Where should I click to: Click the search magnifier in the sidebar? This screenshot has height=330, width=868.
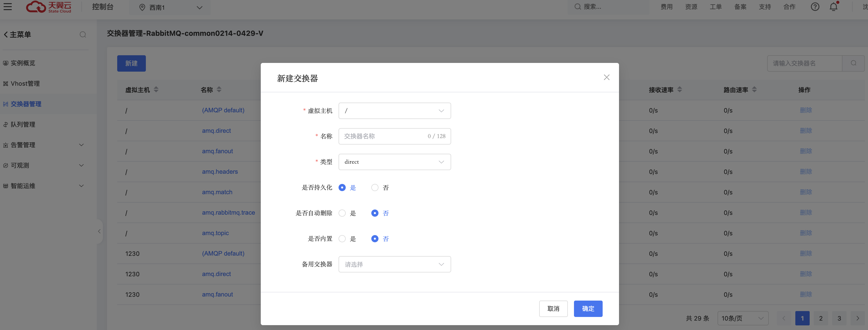[x=83, y=34]
